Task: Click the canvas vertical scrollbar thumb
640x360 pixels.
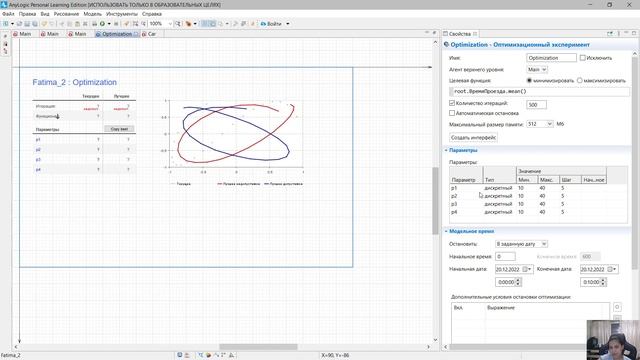Action: click(x=435, y=200)
